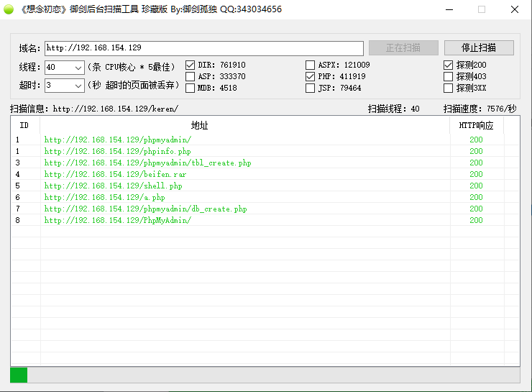Image resolution: width=532 pixels, height=392 pixels.
Task: Enable the 探测403 checkbox
Action: click(x=448, y=77)
